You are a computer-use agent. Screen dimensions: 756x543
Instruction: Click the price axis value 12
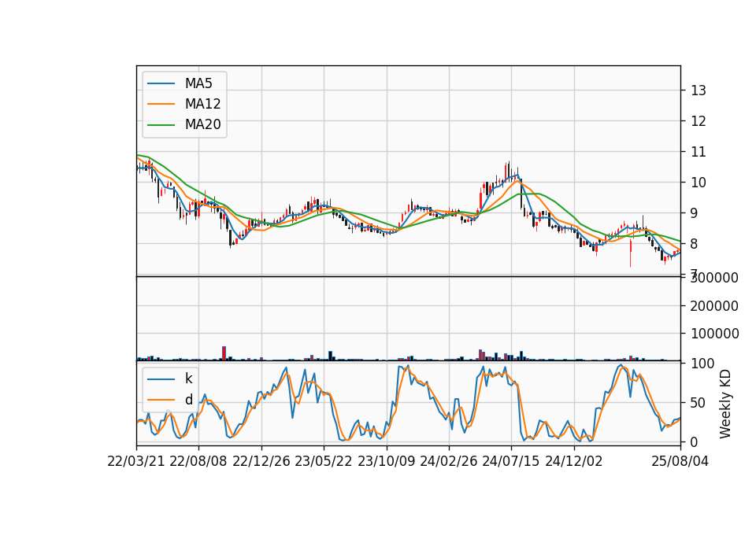[x=699, y=121]
